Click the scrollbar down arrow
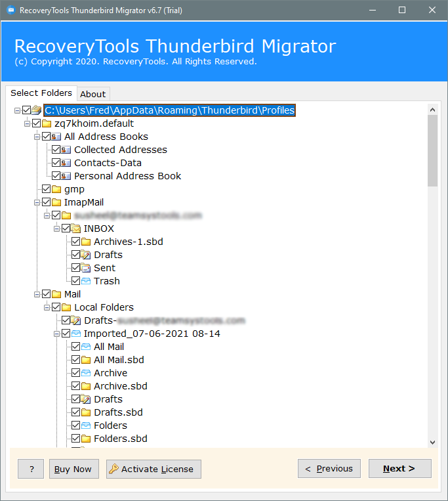The width and height of the screenshot is (448, 501). click(x=433, y=443)
